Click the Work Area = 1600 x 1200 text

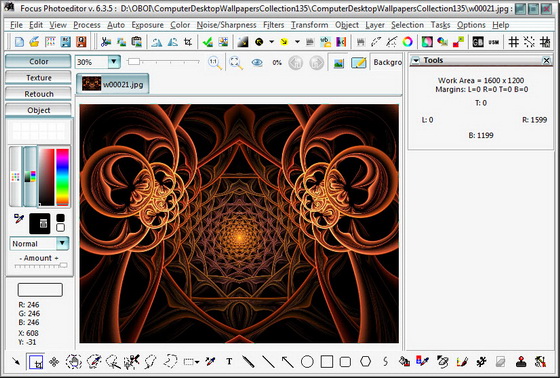click(481, 80)
